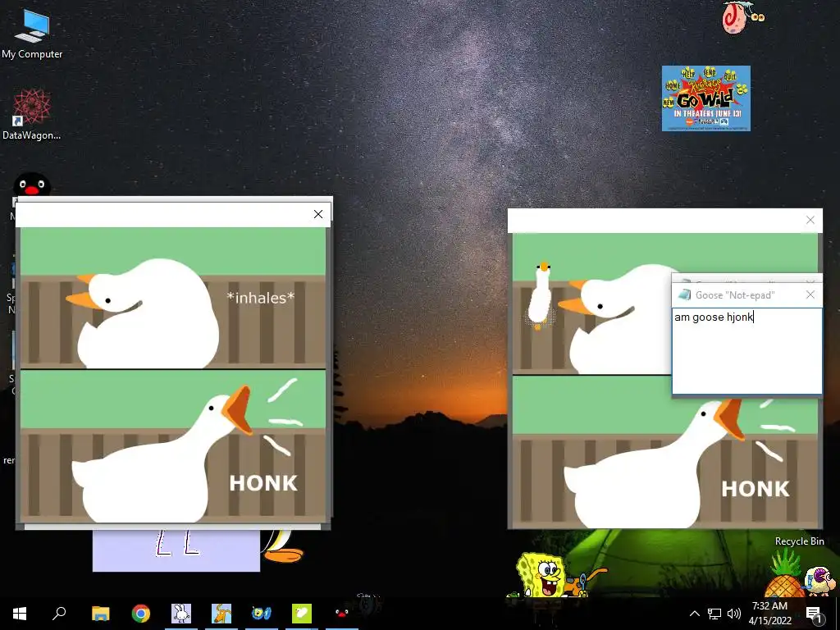840x630 pixels.
Task: Switch to the Pingu app in taskbar
Action: click(342, 614)
